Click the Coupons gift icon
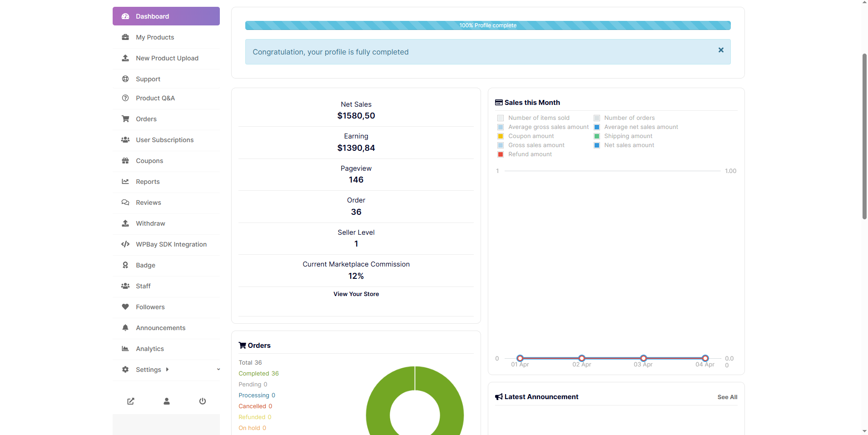The height and width of the screenshot is (435, 868). point(125,161)
